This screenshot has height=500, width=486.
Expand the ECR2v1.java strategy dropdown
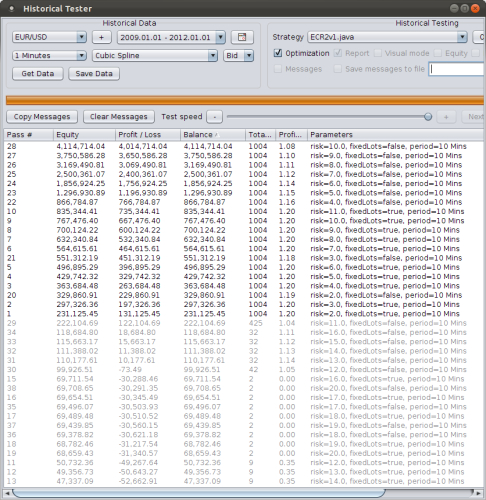coord(387,37)
